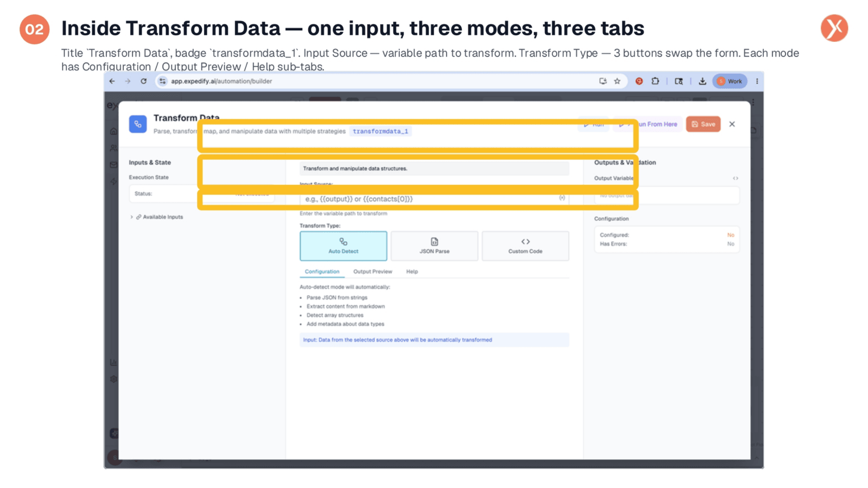Save the transform with the Save button

pyautogui.click(x=703, y=124)
